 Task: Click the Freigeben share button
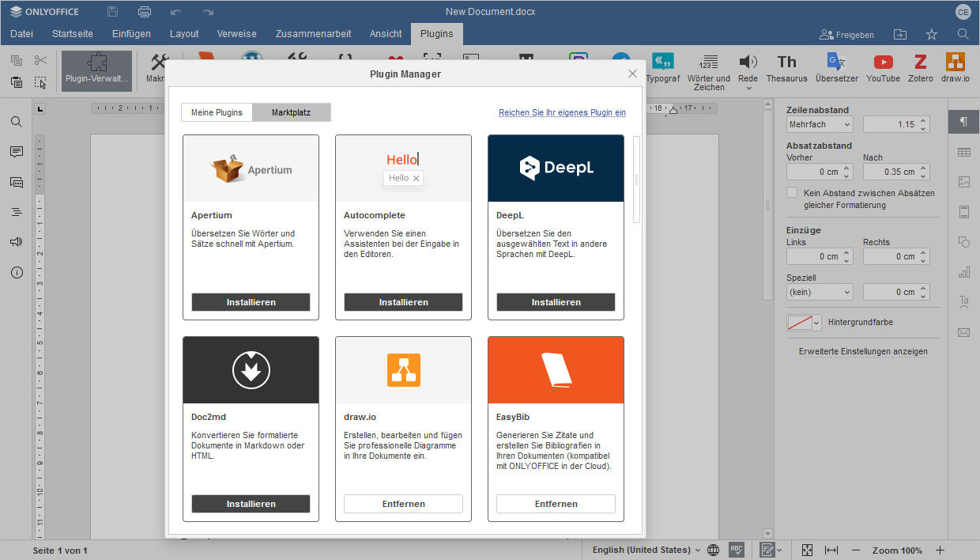[847, 35]
